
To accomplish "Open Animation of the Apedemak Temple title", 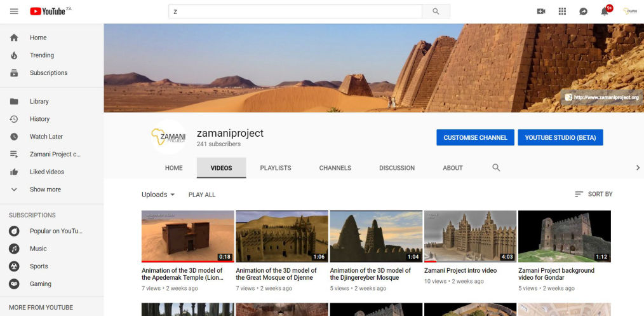I will (183, 274).
